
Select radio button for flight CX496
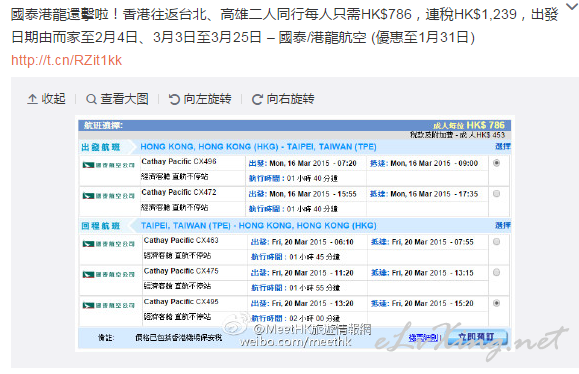point(496,163)
